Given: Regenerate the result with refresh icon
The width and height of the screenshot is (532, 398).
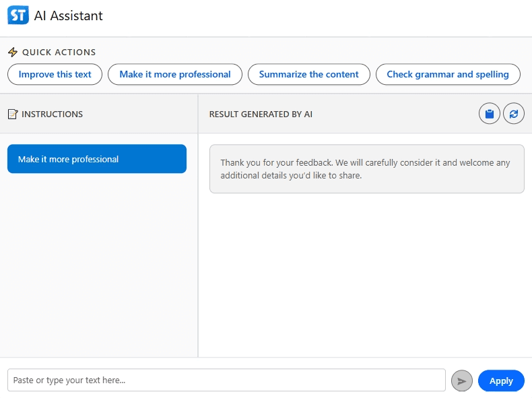Looking at the screenshot, I should click(514, 114).
